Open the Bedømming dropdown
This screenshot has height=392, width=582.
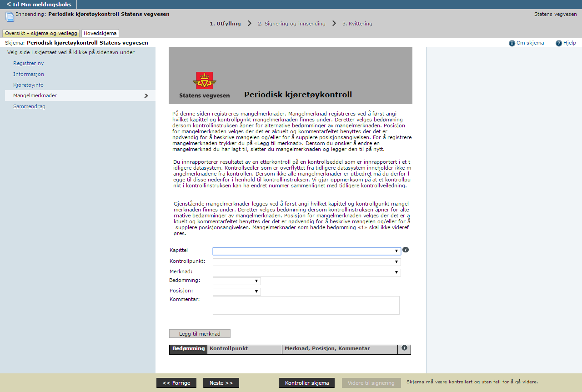point(237,281)
